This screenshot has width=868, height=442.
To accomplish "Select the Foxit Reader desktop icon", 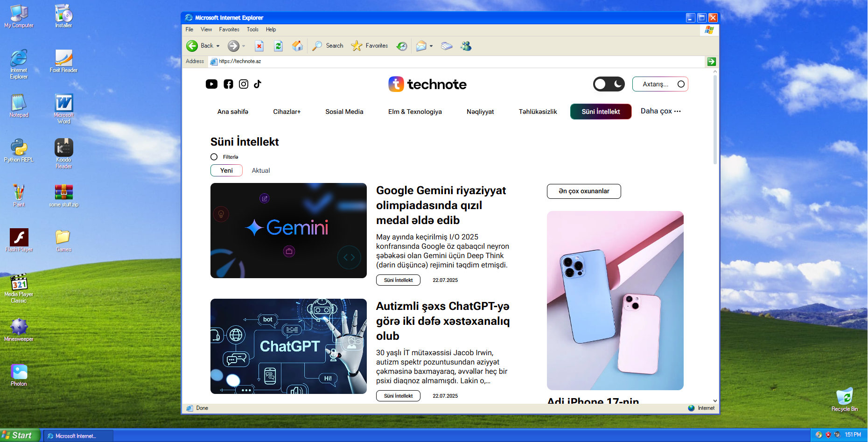I will click(x=63, y=61).
